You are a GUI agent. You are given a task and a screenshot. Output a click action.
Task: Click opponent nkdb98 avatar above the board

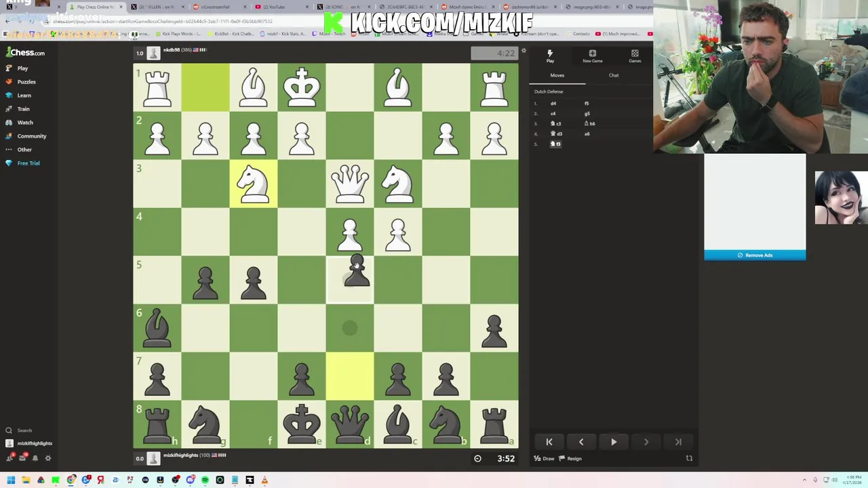(153, 54)
